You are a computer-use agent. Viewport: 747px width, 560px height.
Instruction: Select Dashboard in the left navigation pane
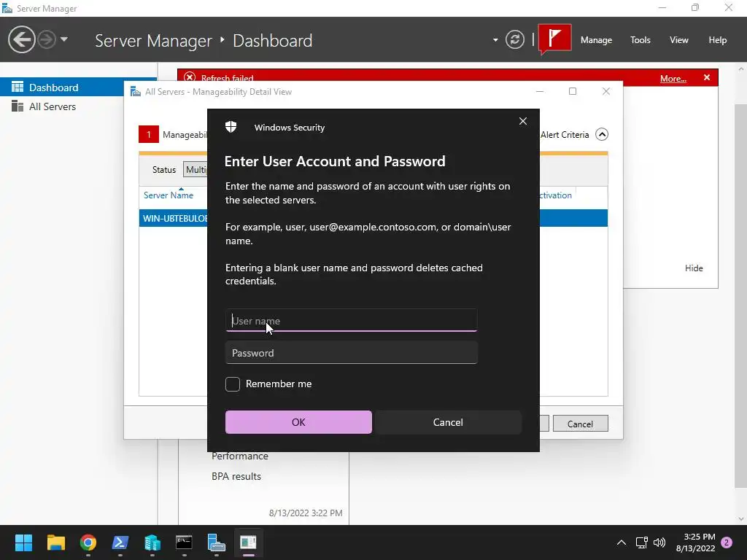[62, 87]
